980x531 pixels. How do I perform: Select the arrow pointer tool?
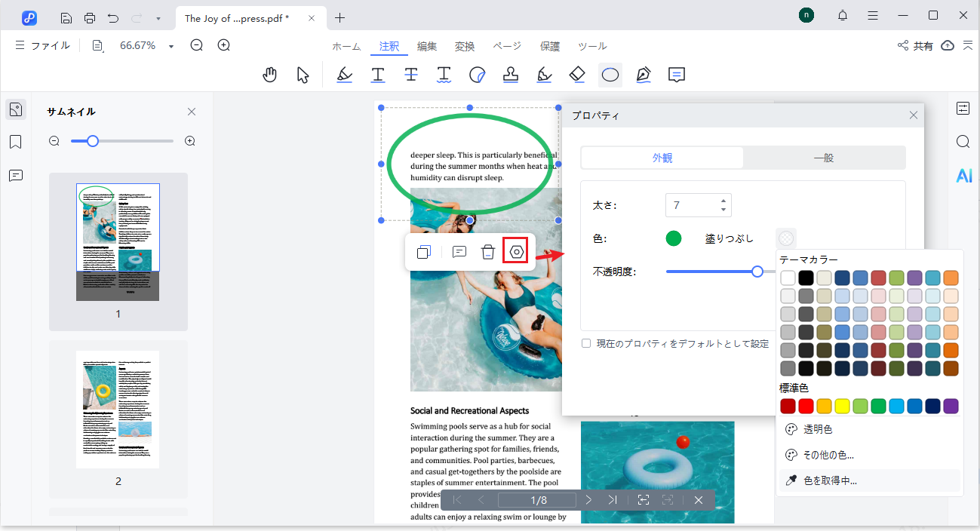(x=303, y=75)
